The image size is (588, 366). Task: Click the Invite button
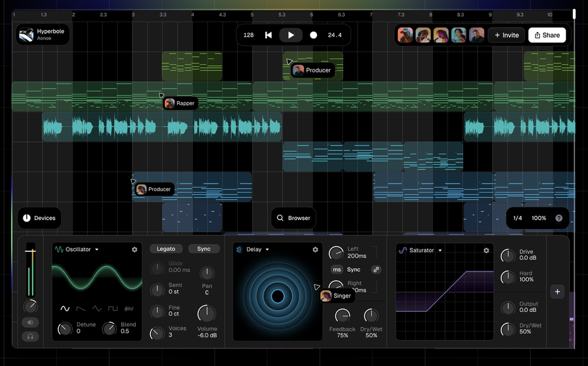506,35
